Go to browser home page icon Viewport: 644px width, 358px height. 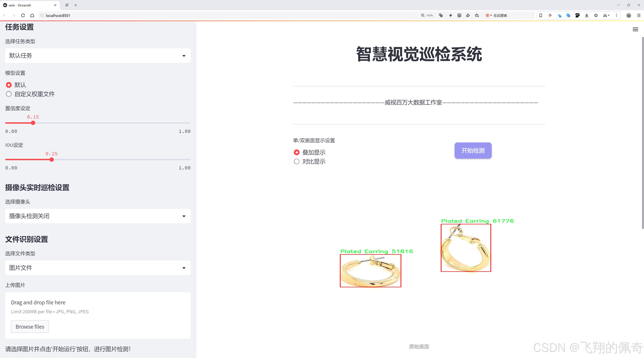pyautogui.click(x=32, y=16)
